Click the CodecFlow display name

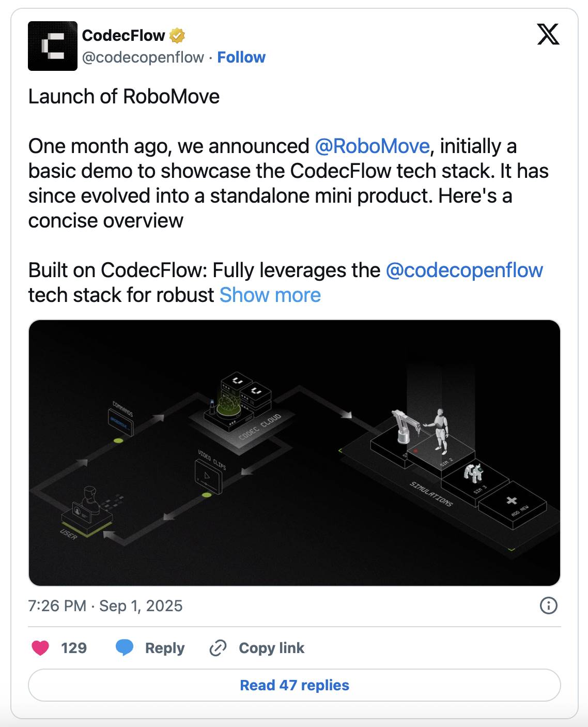(x=123, y=36)
